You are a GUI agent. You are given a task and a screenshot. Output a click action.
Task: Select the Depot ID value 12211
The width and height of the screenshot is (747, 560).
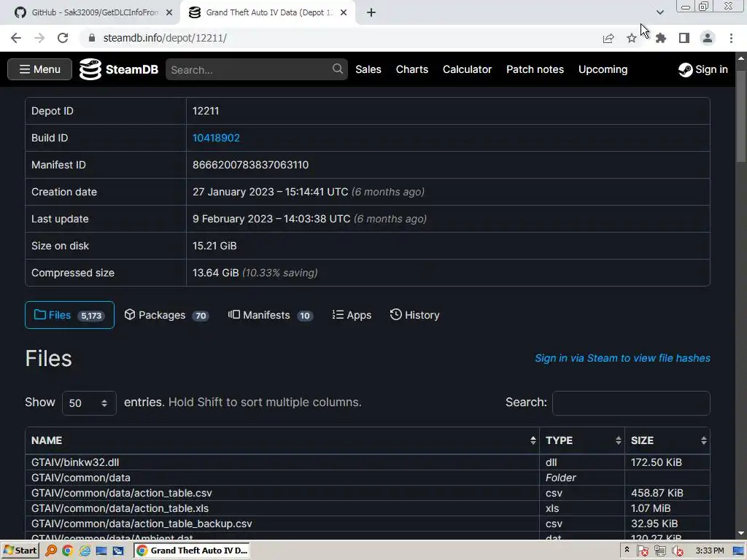tap(206, 111)
